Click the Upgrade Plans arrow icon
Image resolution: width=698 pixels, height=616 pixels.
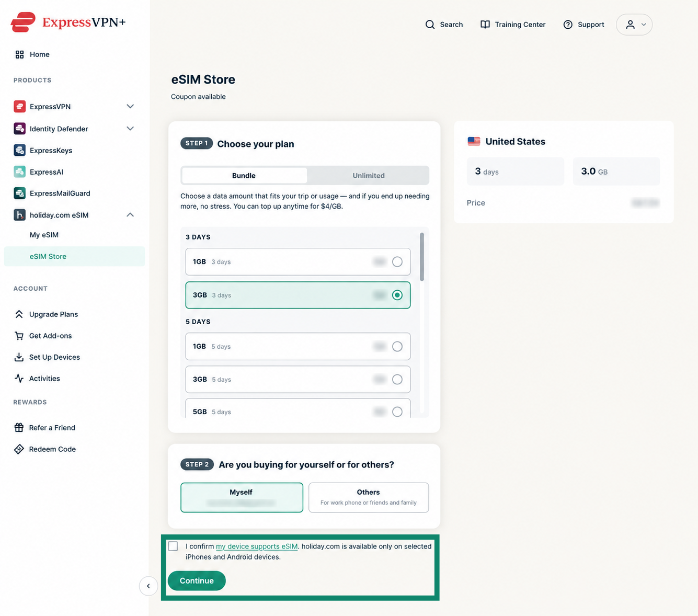pyautogui.click(x=19, y=314)
